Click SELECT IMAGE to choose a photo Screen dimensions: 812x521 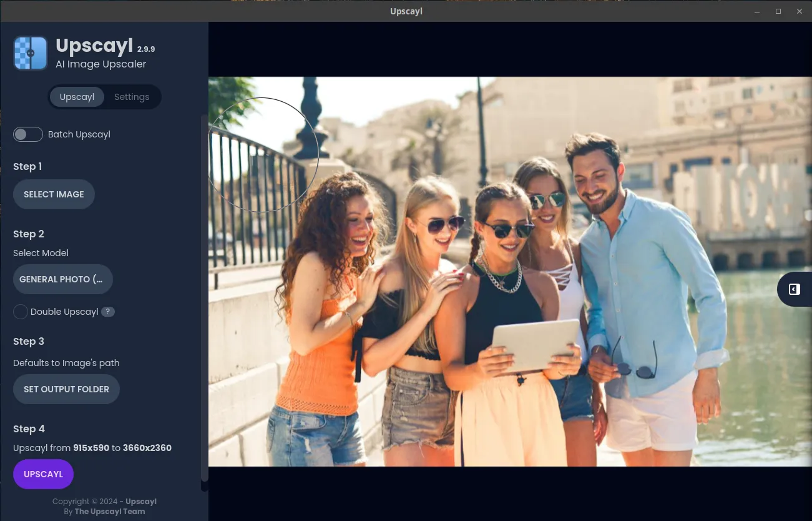(x=54, y=194)
